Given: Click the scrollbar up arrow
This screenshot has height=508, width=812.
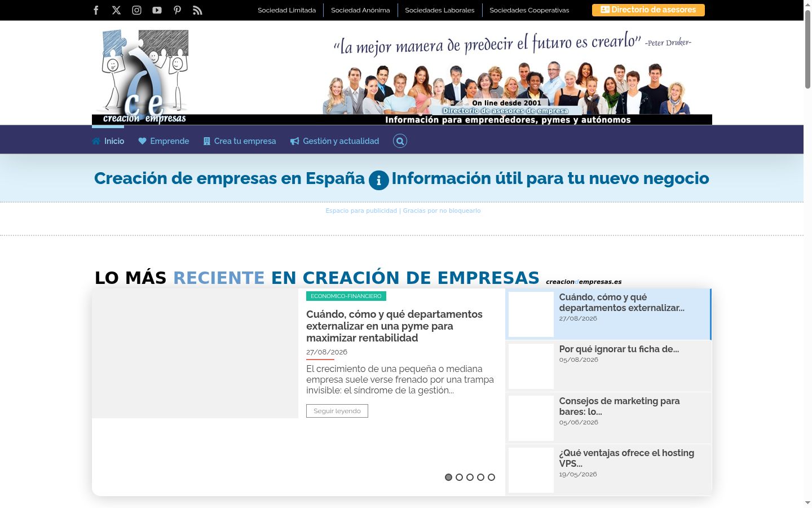Looking at the screenshot, I should coord(807,4).
